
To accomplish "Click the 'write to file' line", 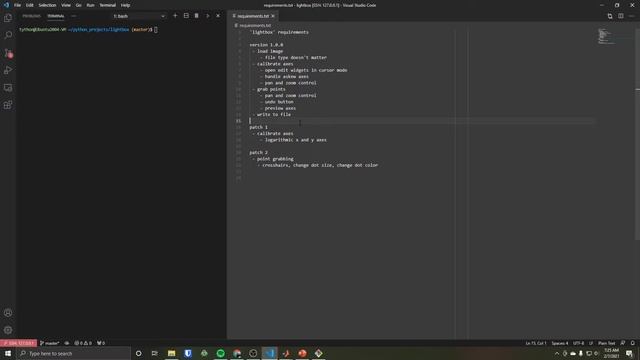I will (273, 115).
